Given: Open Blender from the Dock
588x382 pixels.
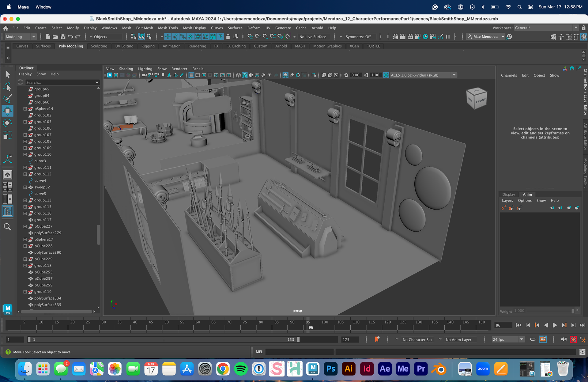Looking at the screenshot, I should tap(439, 369).
